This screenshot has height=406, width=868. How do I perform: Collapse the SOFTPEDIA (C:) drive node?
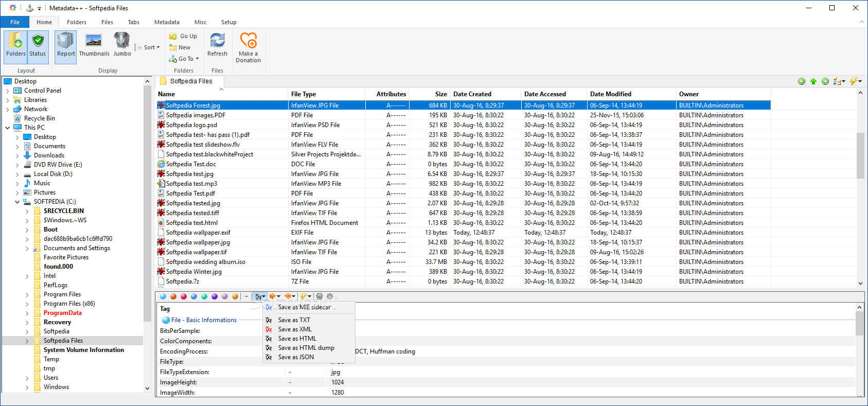click(x=17, y=202)
